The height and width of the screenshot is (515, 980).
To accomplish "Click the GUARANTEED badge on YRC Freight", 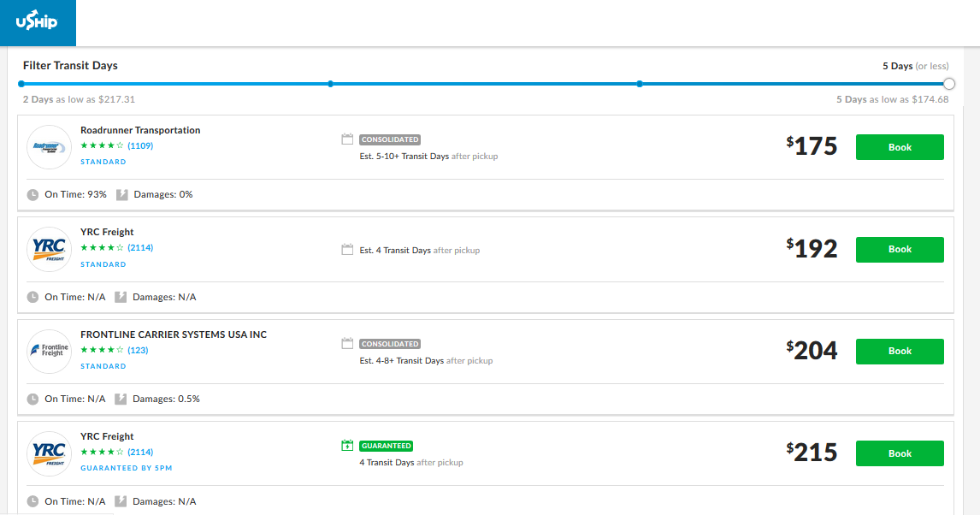I will pyautogui.click(x=387, y=446).
